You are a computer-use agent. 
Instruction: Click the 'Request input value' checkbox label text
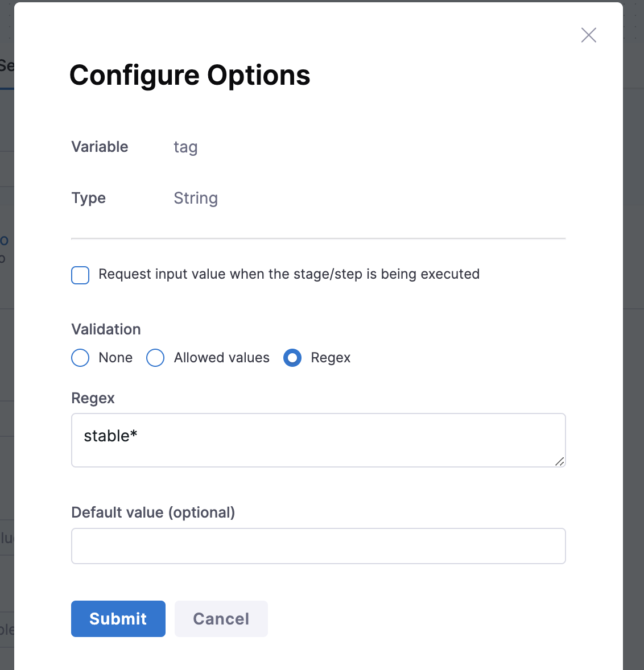289,274
